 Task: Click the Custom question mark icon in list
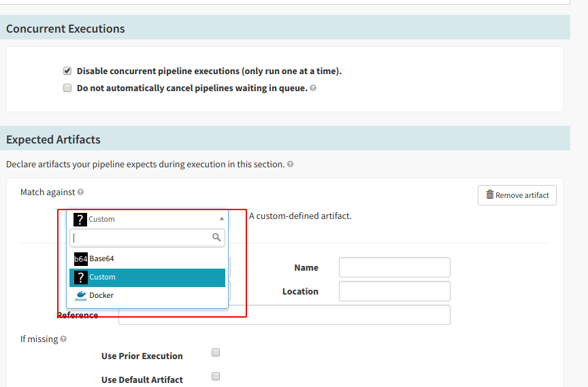pos(81,277)
